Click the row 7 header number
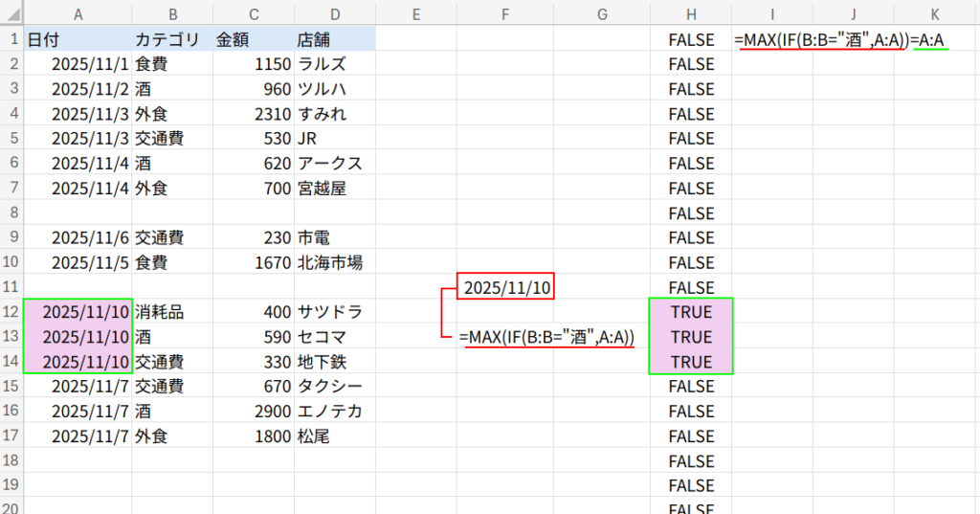 click(11, 189)
